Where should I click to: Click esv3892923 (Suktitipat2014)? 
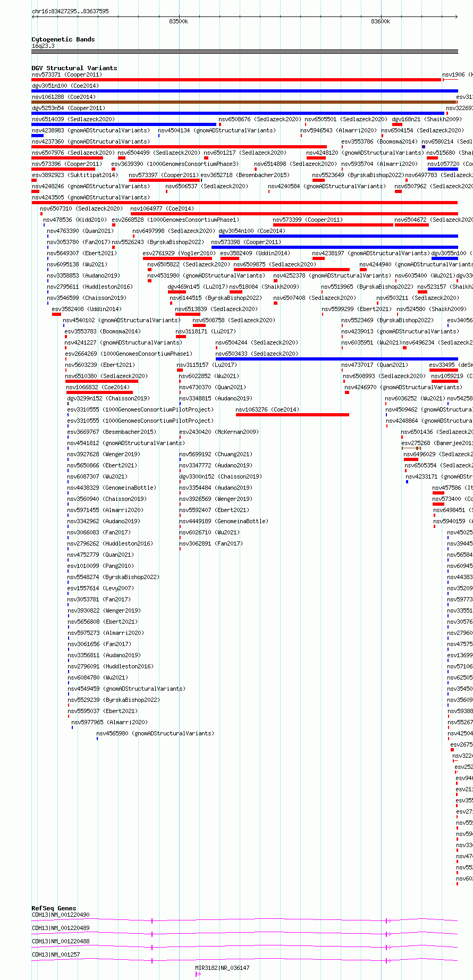[75, 175]
